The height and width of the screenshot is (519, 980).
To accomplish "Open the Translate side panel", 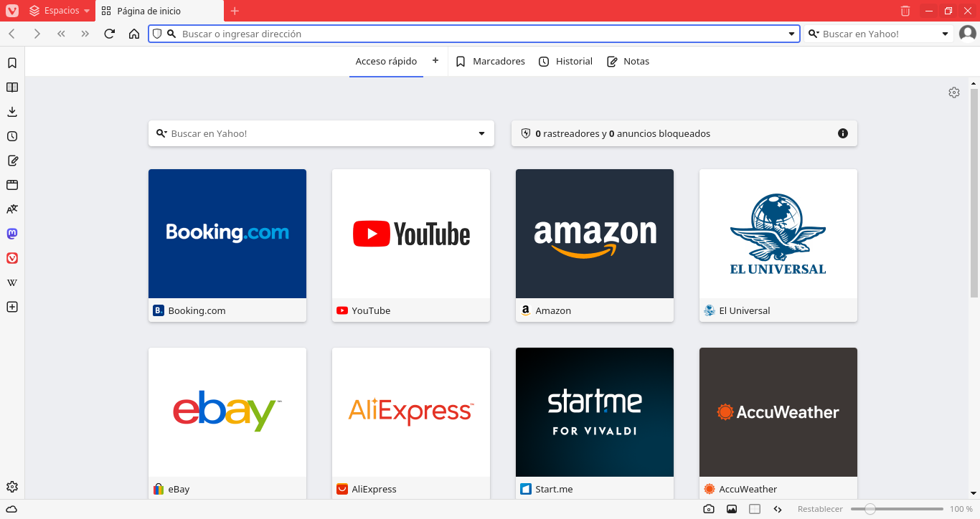I will click(x=12, y=209).
